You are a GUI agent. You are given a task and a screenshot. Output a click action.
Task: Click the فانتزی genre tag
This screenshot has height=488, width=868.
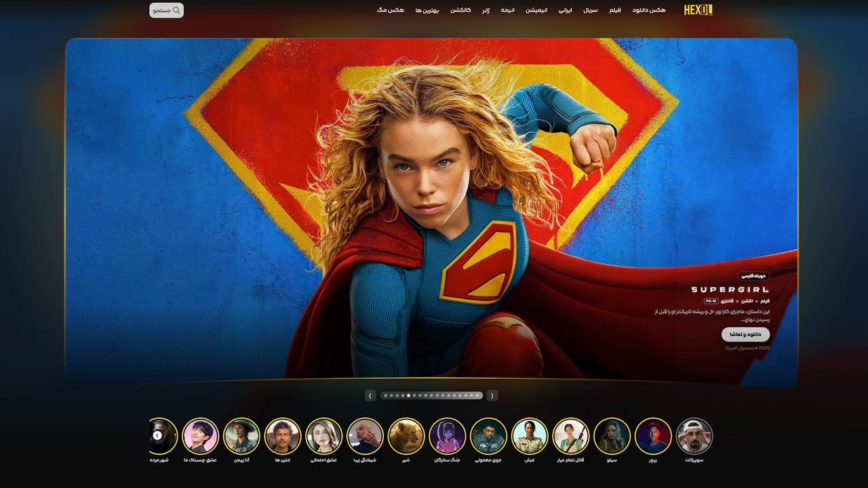tap(727, 300)
